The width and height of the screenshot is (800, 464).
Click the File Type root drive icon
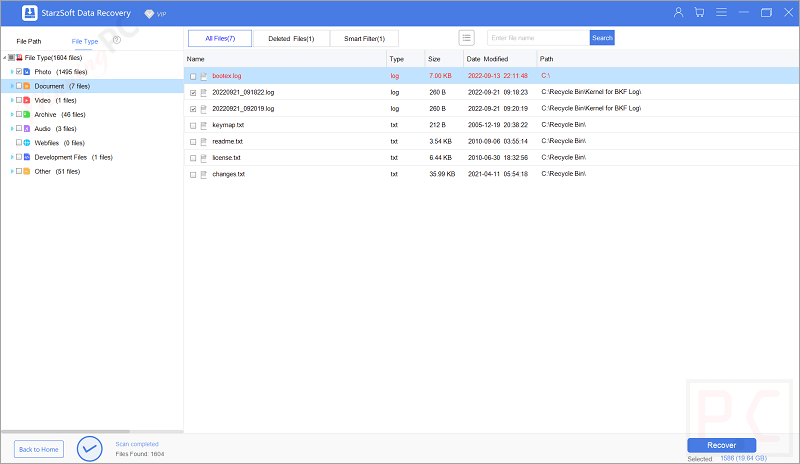(19, 58)
